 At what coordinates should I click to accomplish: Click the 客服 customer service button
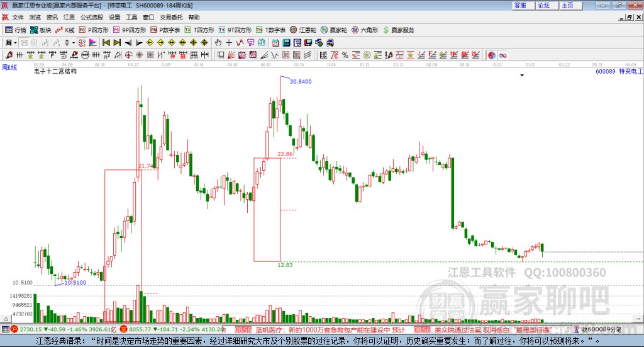523,5
